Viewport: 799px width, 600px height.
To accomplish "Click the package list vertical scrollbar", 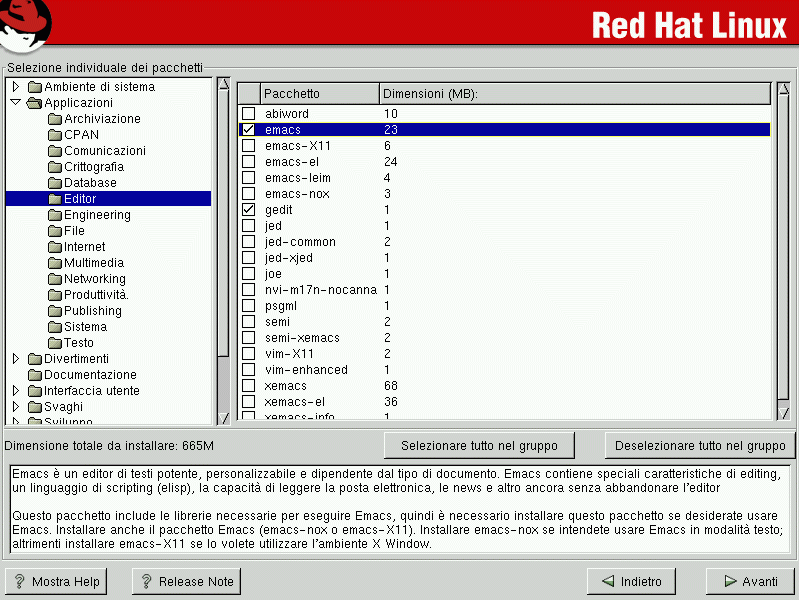I will [783, 250].
